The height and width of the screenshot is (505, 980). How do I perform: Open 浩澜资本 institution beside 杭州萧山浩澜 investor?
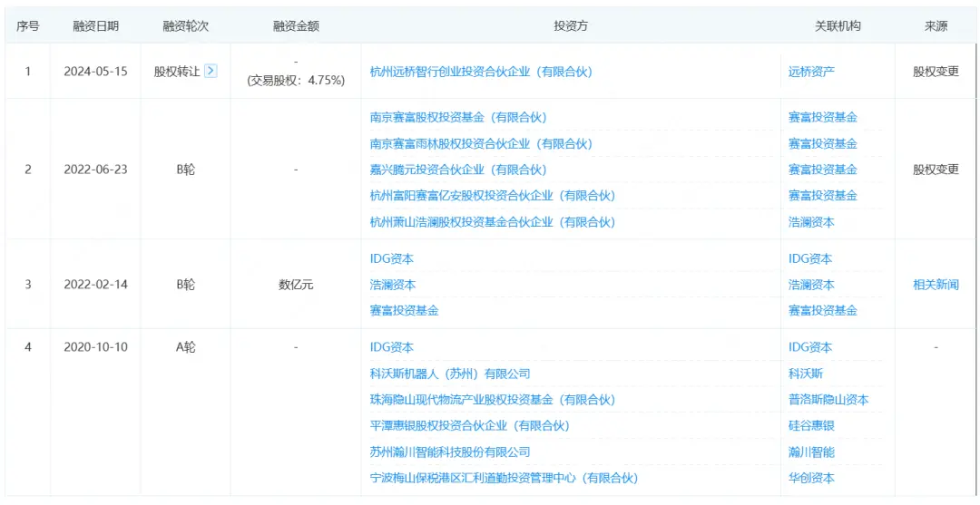(811, 221)
